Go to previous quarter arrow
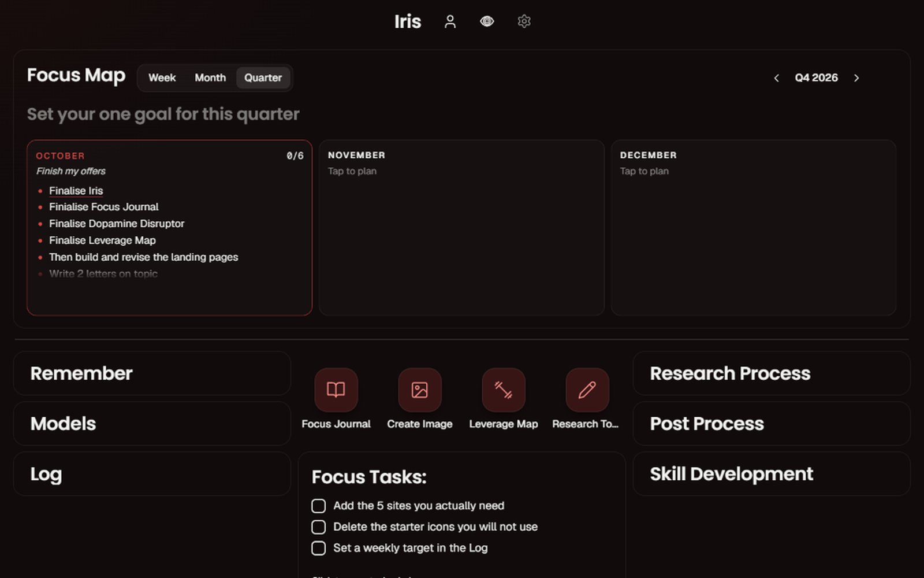Viewport: 924px width, 578px height. pyautogui.click(x=776, y=78)
